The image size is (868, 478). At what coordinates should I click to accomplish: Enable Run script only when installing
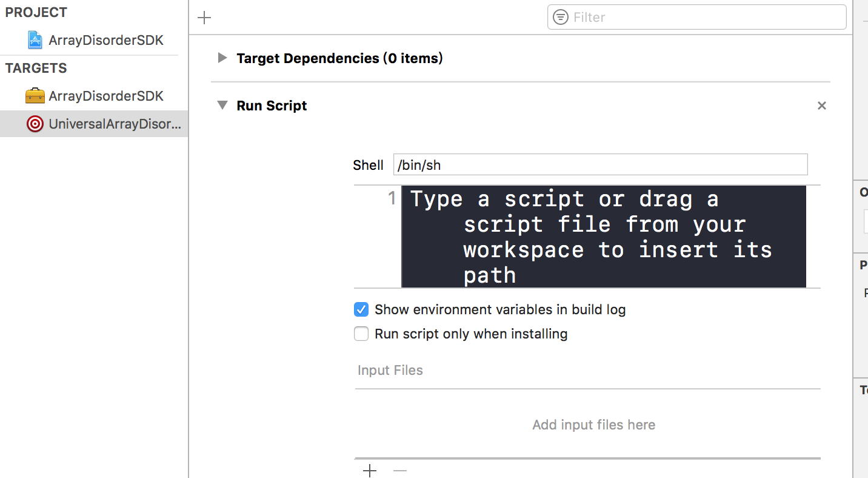click(361, 334)
